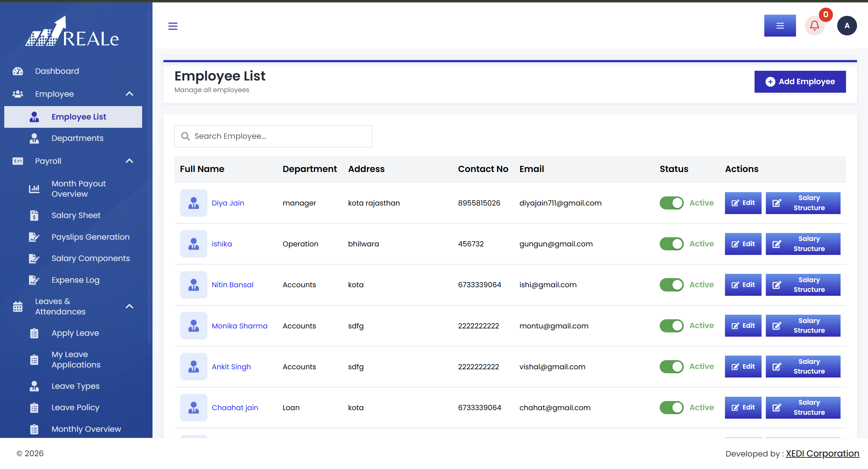Toggle Nitin Bansal's Active status switch

[x=671, y=285]
